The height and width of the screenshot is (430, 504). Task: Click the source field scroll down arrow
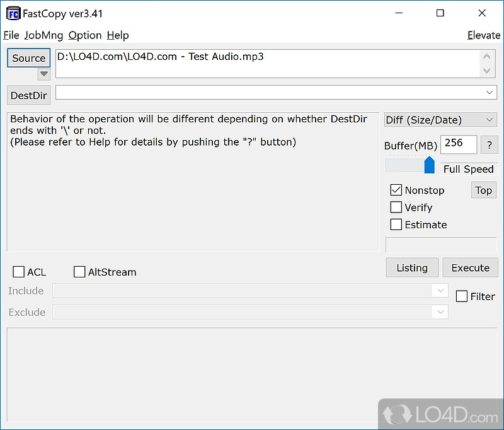pos(486,71)
